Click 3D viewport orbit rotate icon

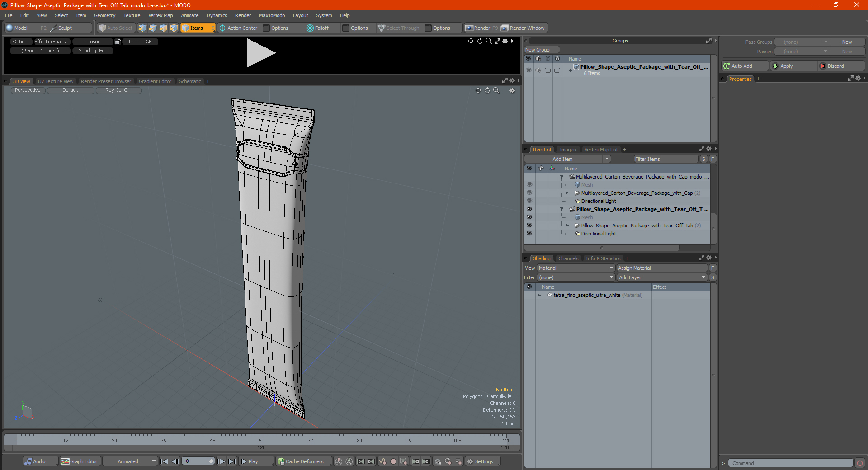(x=487, y=90)
